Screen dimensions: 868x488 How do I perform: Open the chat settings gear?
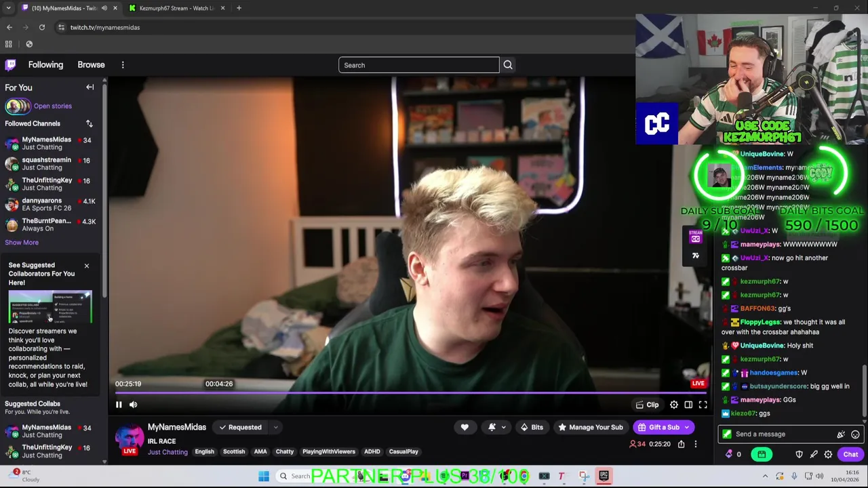click(x=828, y=455)
